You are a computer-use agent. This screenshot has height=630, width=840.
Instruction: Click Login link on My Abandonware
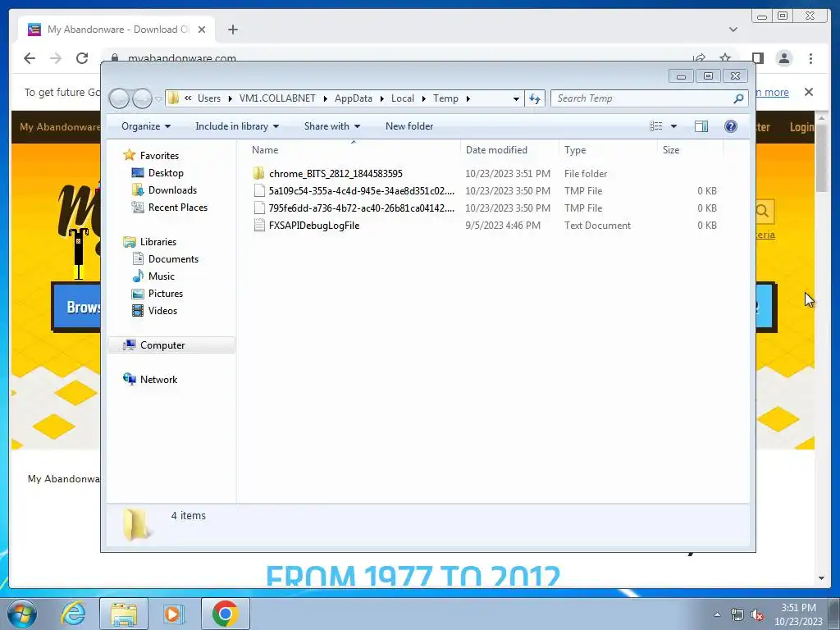(x=801, y=127)
